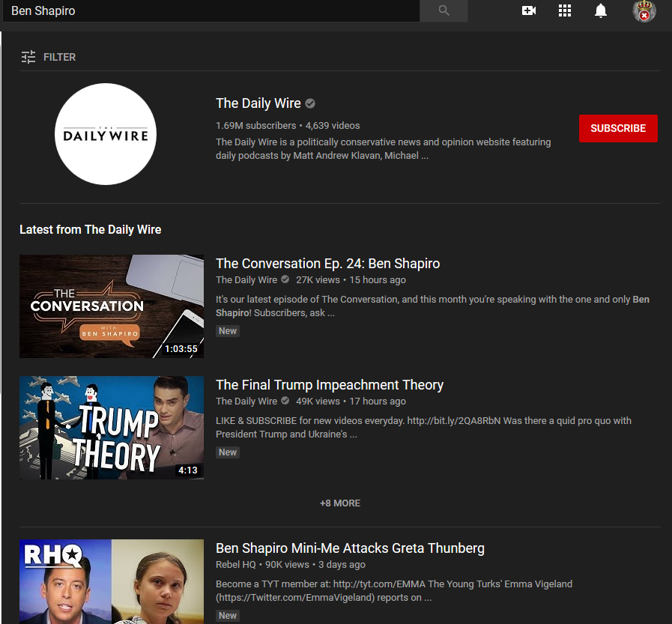Click verified badge under Conversation Ep. 24

285,279
